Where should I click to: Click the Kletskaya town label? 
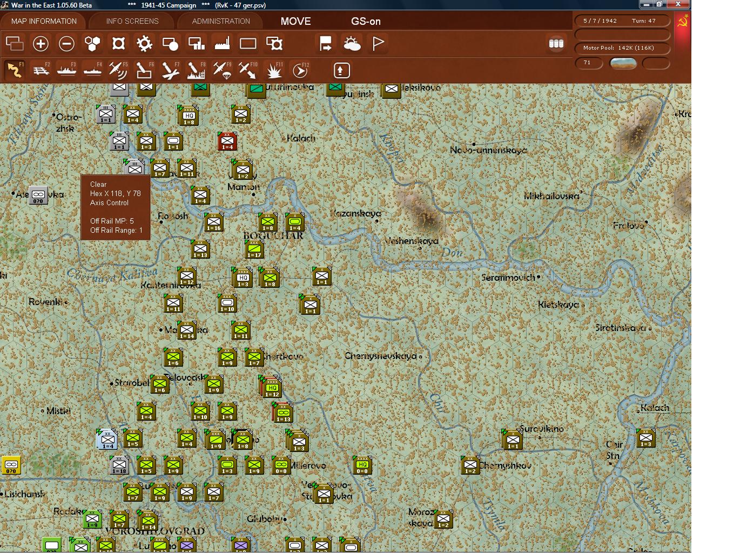point(558,305)
